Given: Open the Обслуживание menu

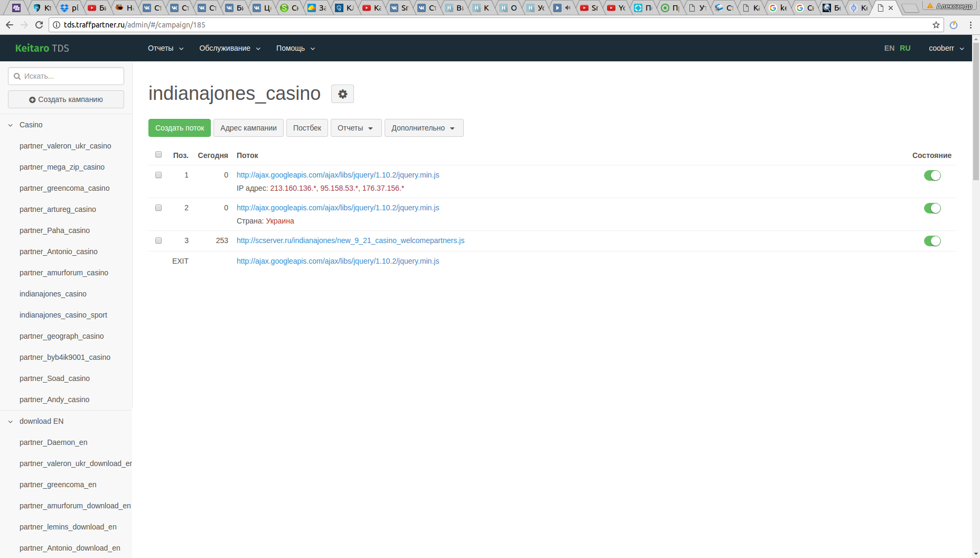Looking at the screenshot, I should (x=230, y=48).
